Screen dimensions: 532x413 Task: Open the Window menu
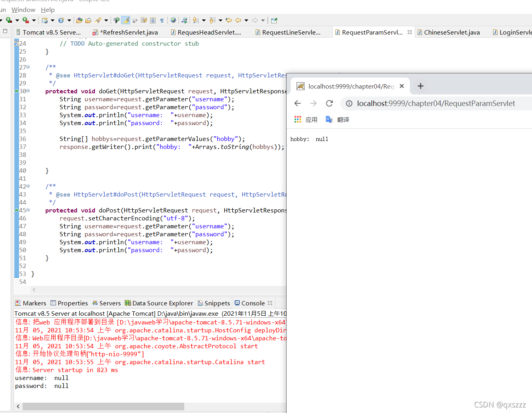[x=23, y=10]
